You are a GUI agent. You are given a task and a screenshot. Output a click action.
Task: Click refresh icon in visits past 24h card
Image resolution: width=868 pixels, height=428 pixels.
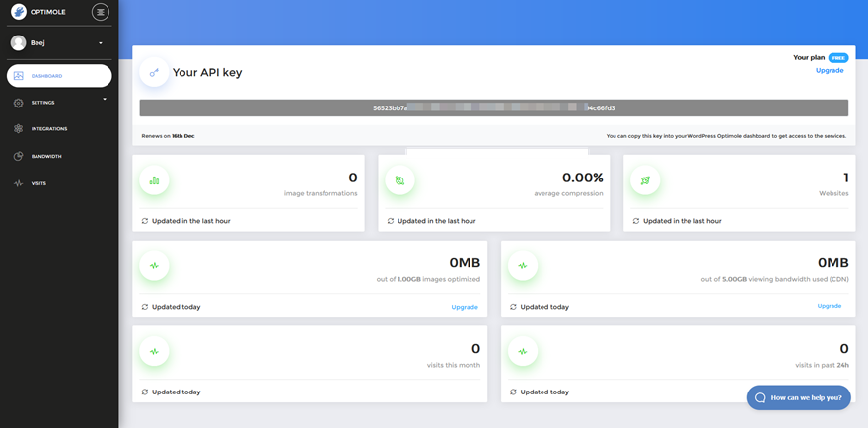pos(513,392)
